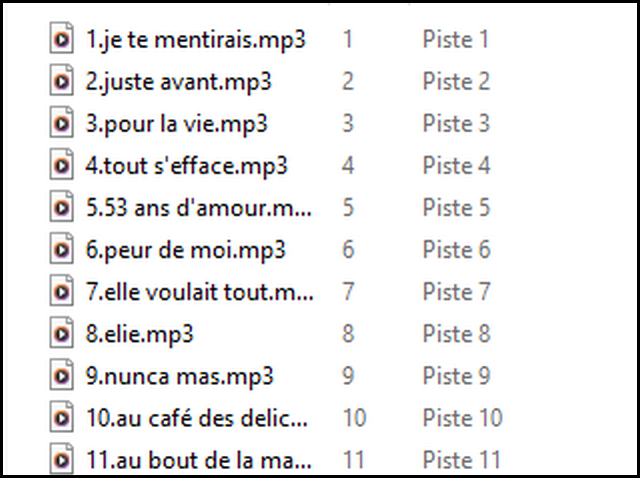Image resolution: width=640 pixels, height=478 pixels.
Task: Click the file name 9.nunca mas.mp3
Action: [x=180, y=376]
